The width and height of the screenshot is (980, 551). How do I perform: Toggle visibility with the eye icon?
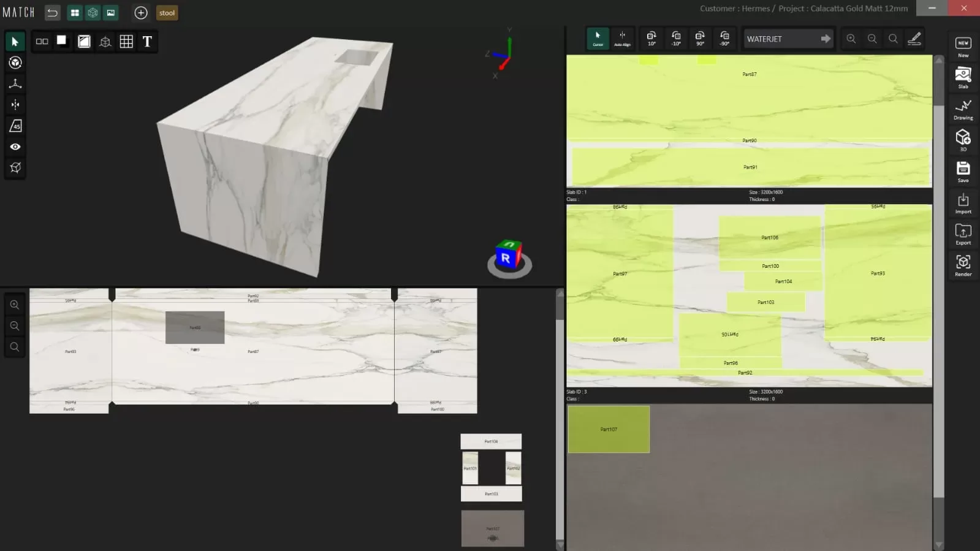(x=15, y=147)
